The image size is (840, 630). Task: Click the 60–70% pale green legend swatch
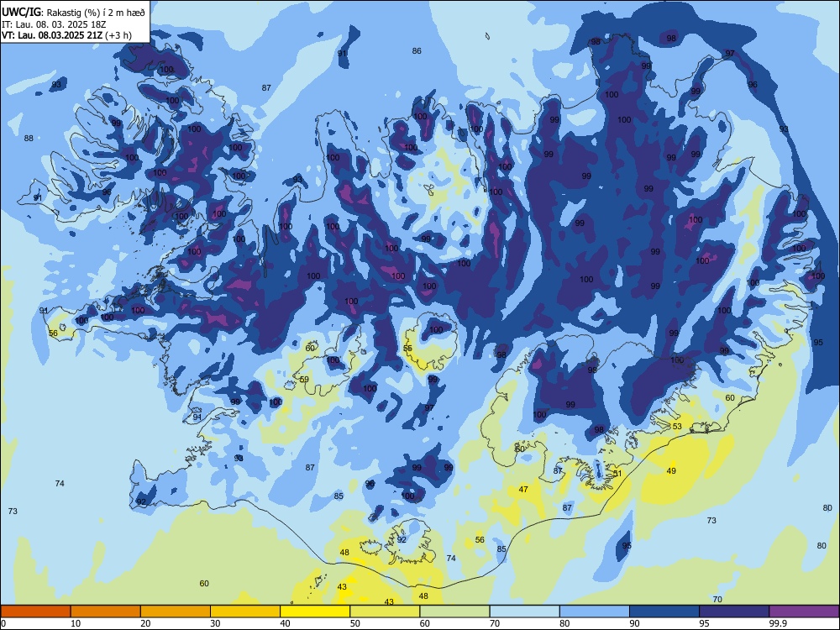pyautogui.click(x=454, y=612)
